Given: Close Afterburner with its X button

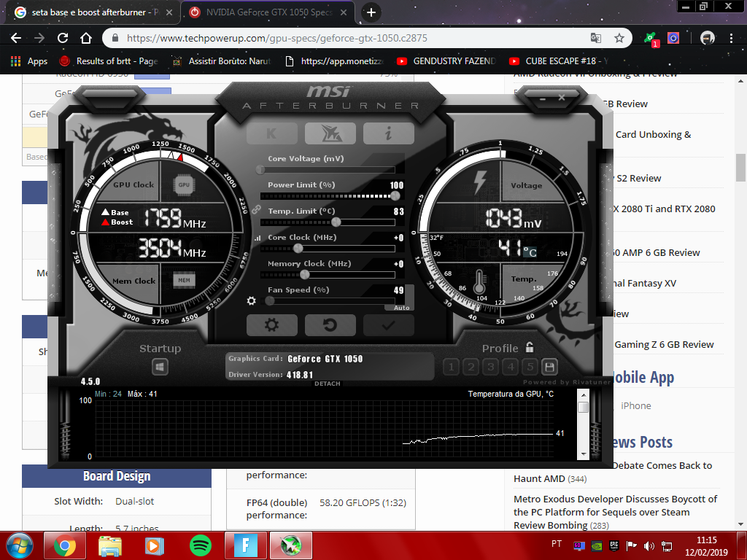Looking at the screenshot, I should [562, 98].
